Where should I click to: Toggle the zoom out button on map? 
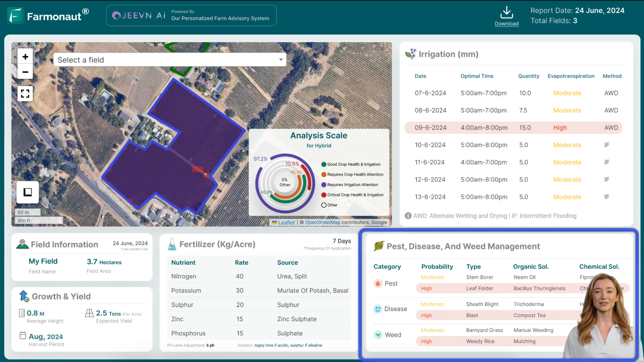click(25, 72)
